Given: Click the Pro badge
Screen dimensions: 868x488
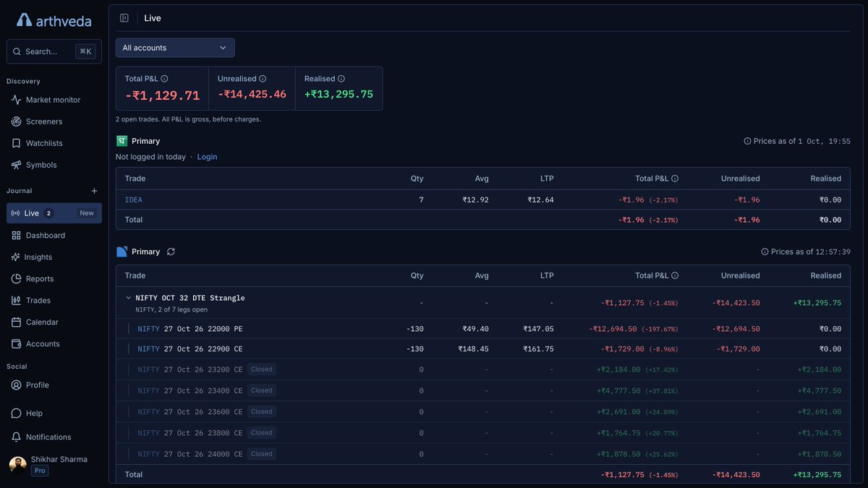Looking at the screenshot, I should 40,471.
